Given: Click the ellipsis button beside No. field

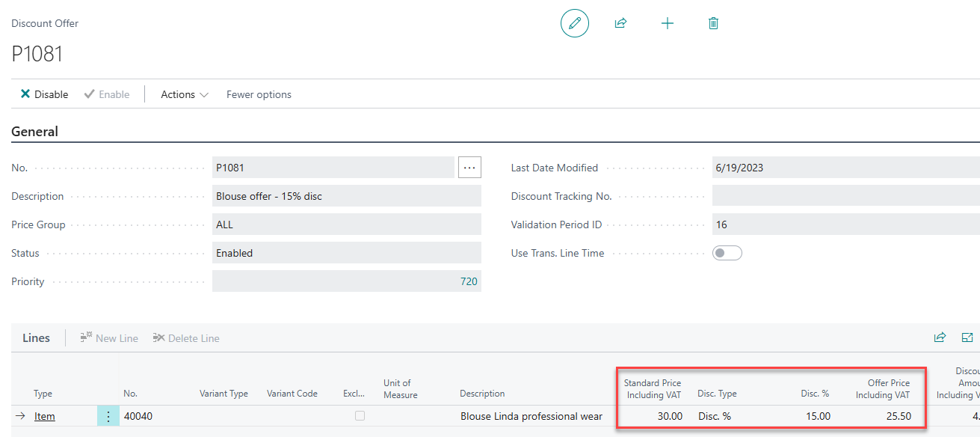Looking at the screenshot, I should (x=469, y=168).
